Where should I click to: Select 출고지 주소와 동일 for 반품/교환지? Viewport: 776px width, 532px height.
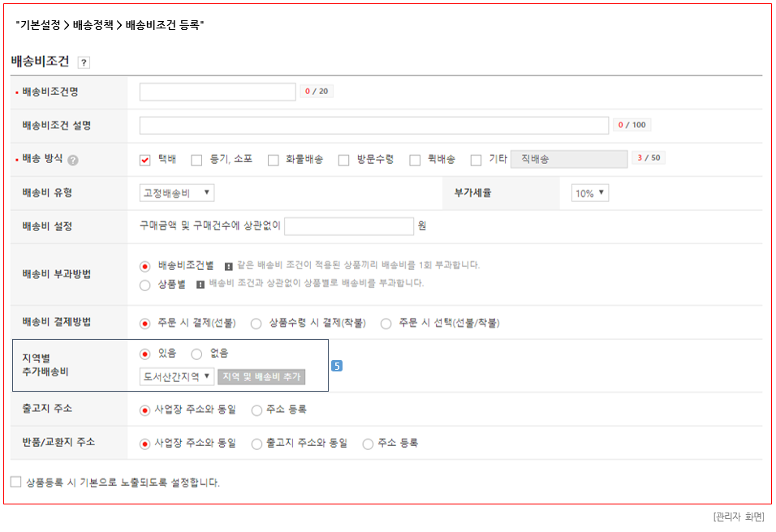tap(257, 444)
